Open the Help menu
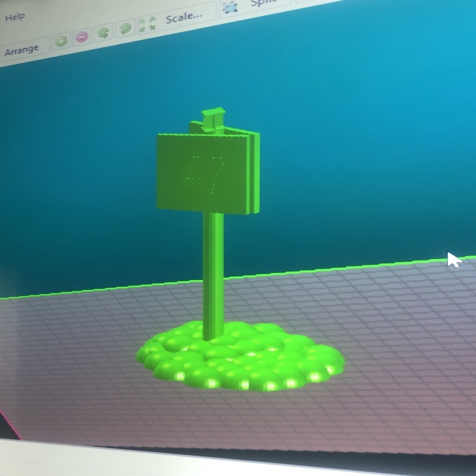This screenshot has width=476, height=476. click(x=16, y=17)
